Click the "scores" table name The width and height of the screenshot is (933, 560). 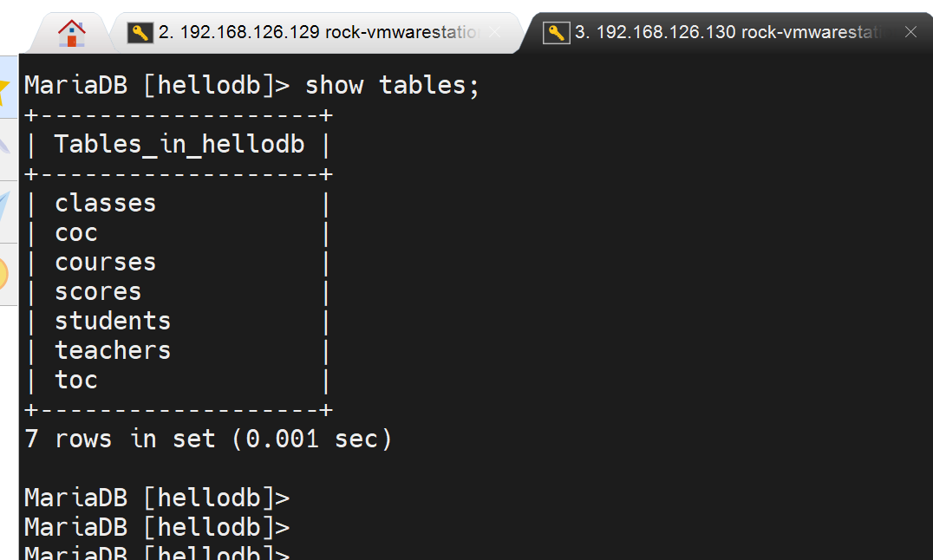tap(98, 291)
